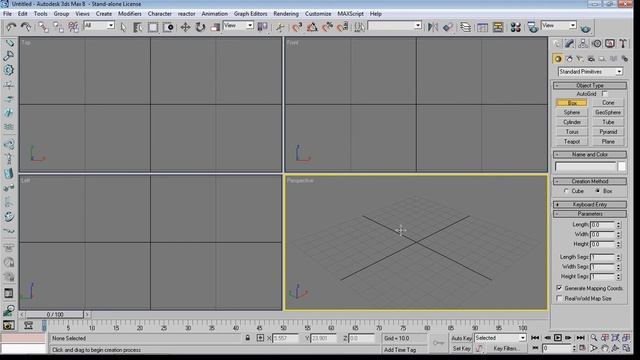Open the Render Scene dialog icon
640x360 pixels.
tap(532, 27)
